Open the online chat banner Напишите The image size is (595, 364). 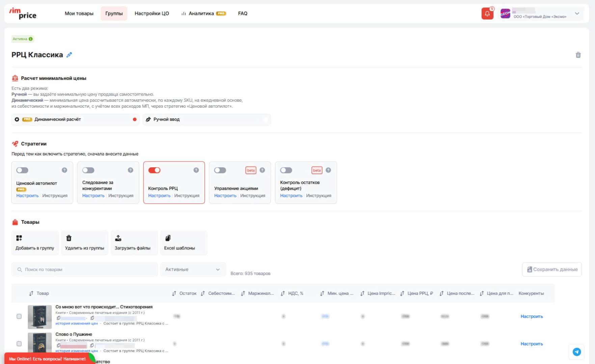point(48,359)
